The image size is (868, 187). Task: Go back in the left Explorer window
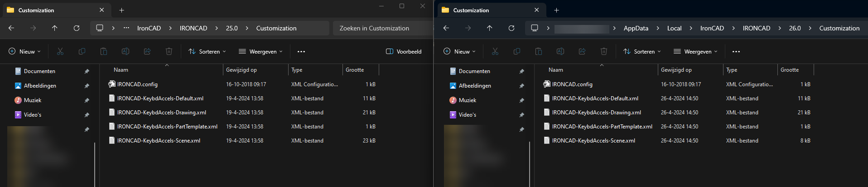pyautogui.click(x=11, y=28)
